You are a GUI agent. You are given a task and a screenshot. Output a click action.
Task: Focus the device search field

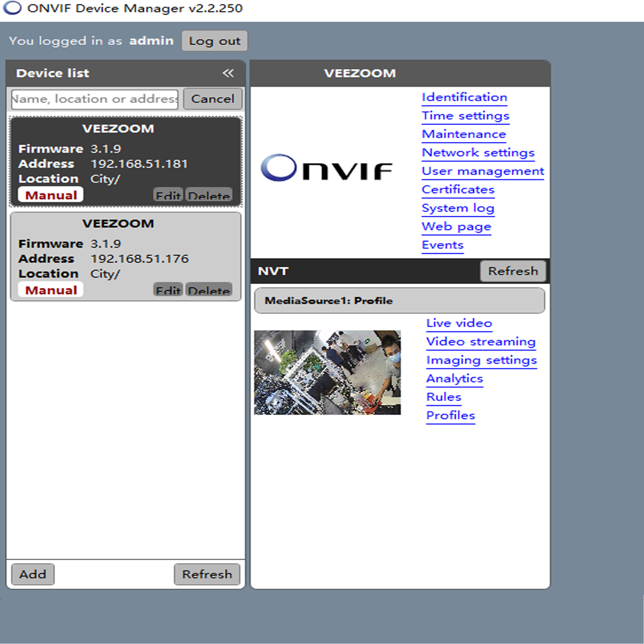pyautogui.click(x=95, y=99)
